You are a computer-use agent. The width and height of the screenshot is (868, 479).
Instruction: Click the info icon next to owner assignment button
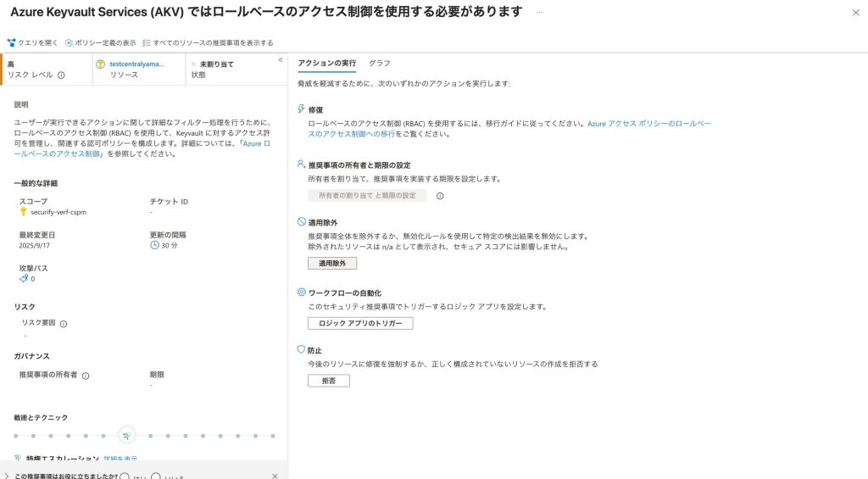440,196
